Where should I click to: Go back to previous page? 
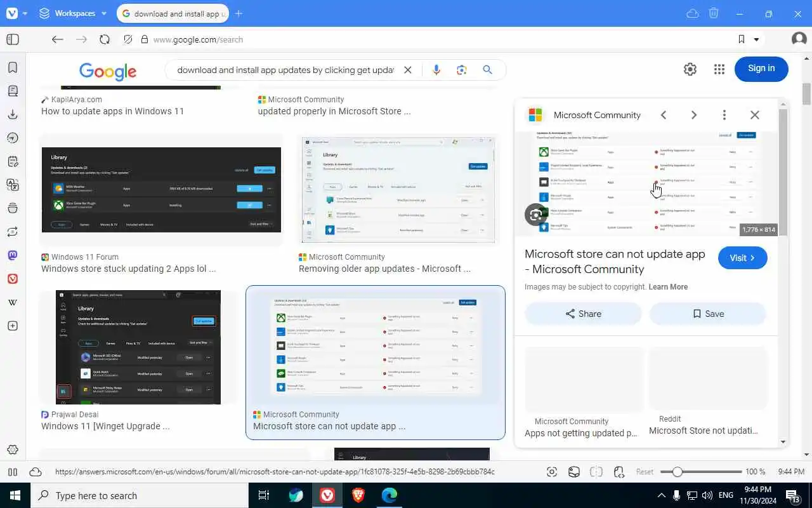click(58, 39)
